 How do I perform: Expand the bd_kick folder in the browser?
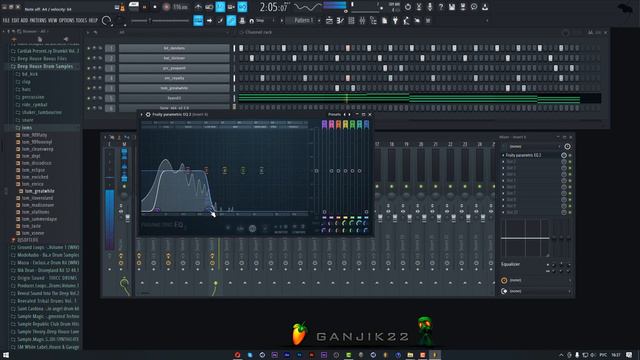click(29, 74)
